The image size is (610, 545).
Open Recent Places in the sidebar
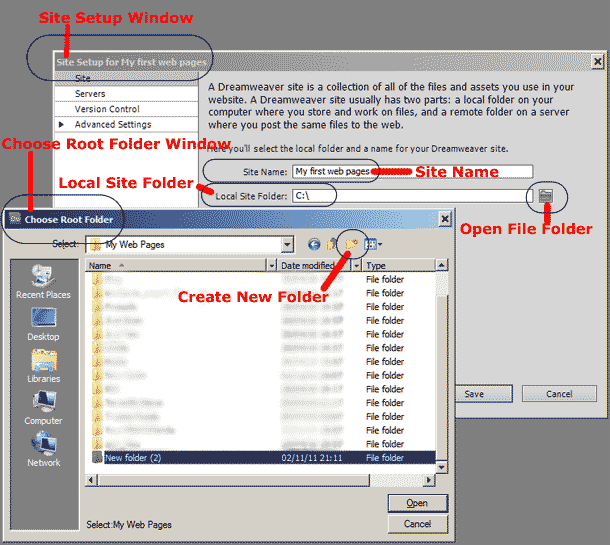coord(43,282)
